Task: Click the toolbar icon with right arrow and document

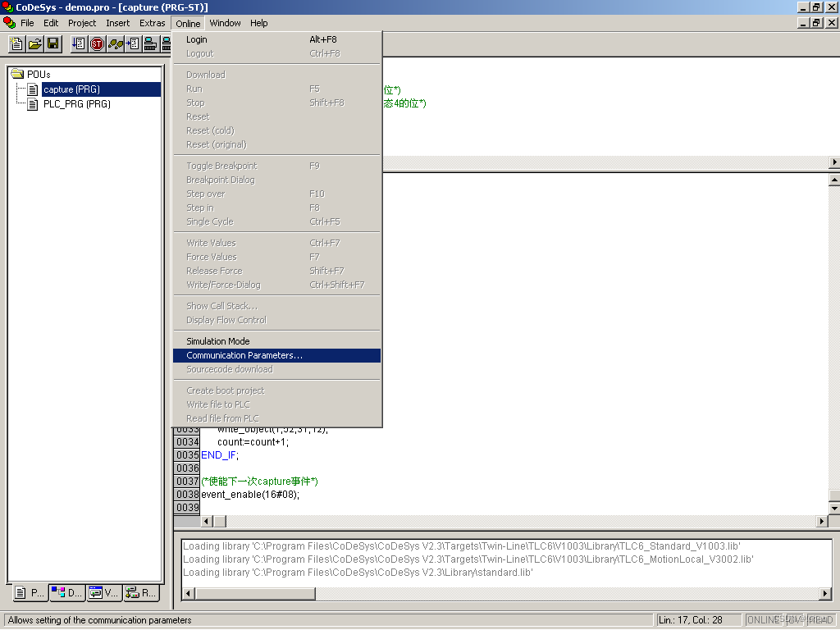Action: (x=133, y=44)
